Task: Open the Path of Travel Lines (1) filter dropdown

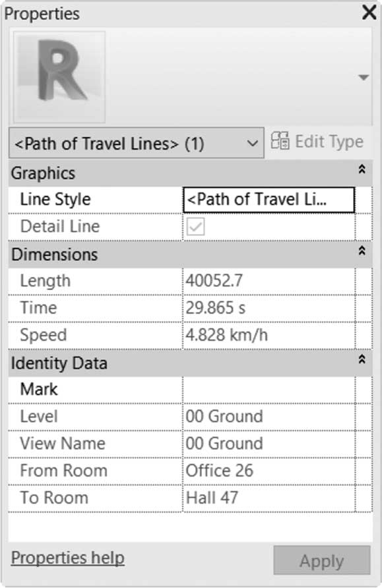Action: pyautogui.click(x=136, y=143)
